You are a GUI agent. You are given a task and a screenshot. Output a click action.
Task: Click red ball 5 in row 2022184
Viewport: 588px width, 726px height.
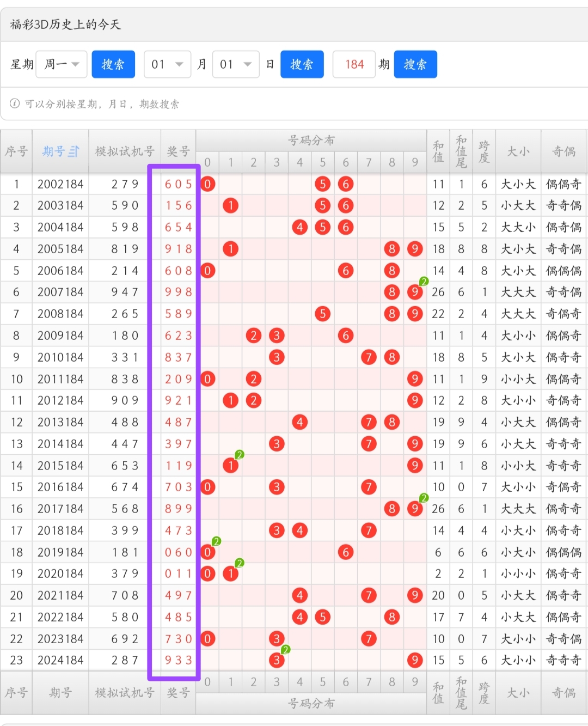tap(323, 617)
